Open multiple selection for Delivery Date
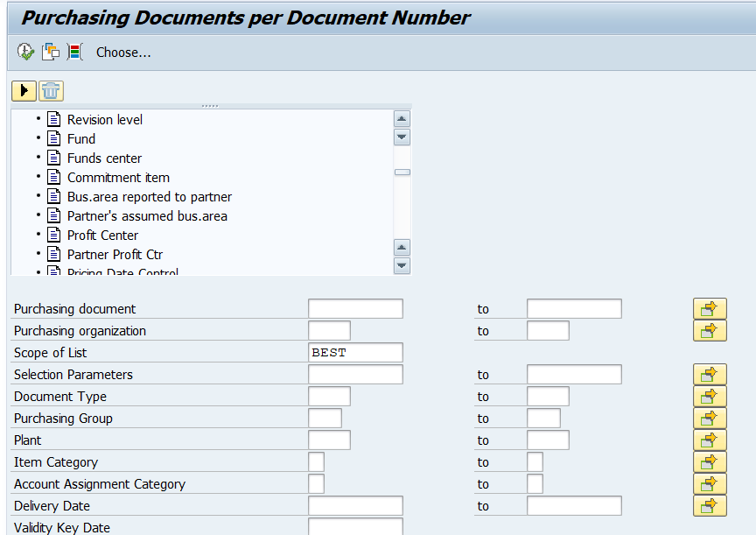Viewport: 756px width, 535px height. tap(710, 506)
